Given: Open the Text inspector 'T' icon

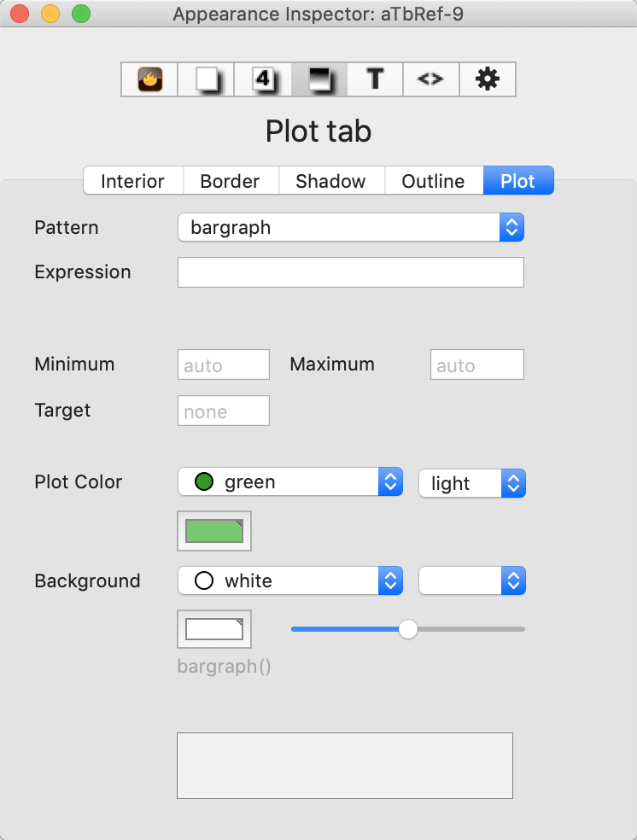Looking at the screenshot, I should coord(374,79).
